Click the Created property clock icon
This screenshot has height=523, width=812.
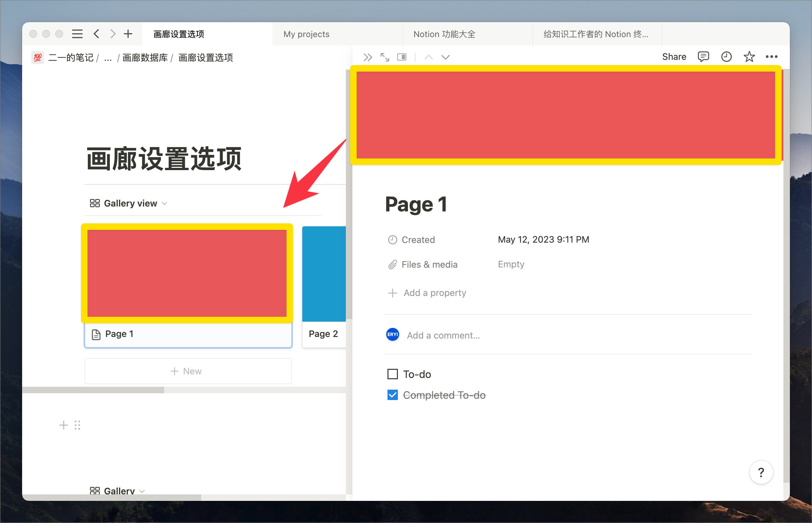pyautogui.click(x=393, y=240)
